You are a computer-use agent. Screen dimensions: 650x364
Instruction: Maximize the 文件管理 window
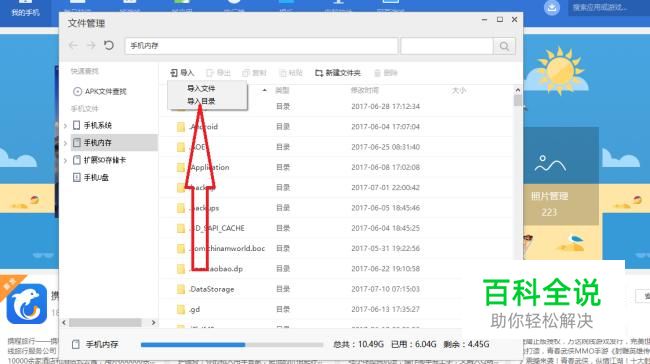click(x=500, y=19)
